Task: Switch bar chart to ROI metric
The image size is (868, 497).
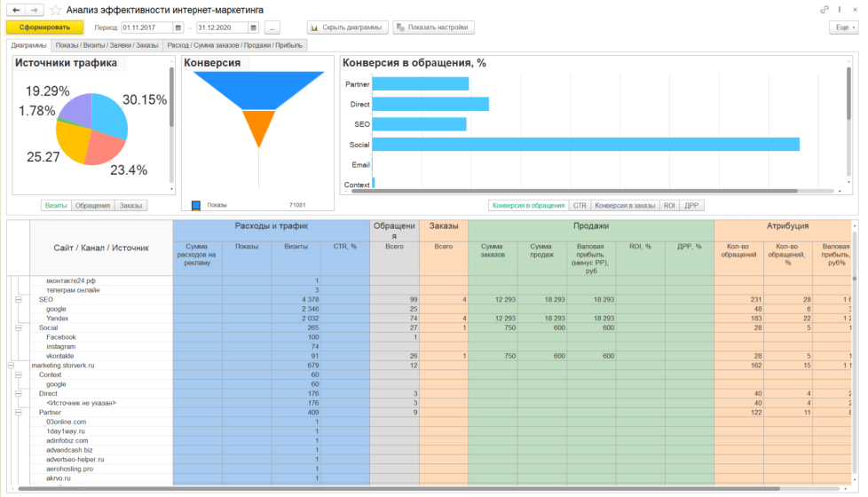Action: pos(669,205)
